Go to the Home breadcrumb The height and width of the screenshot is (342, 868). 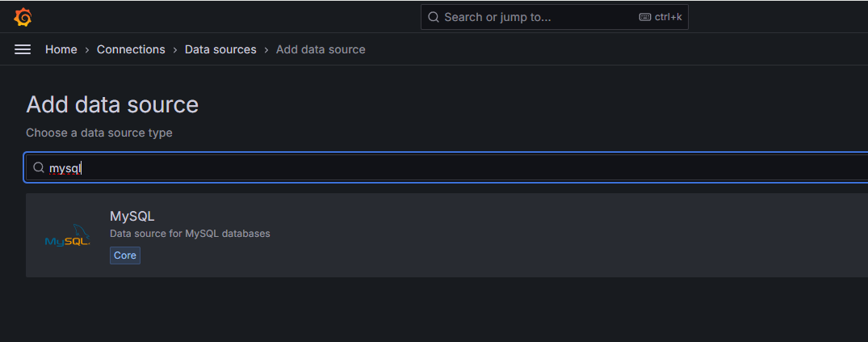[x=61, y=49]
